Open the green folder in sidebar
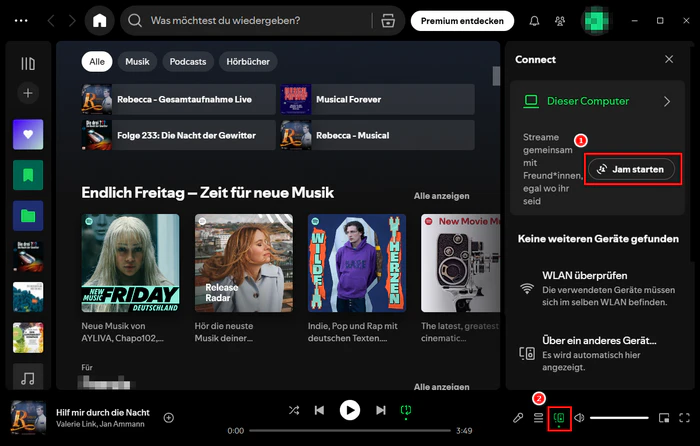This screenshot has width=700, height=446. point(28,216)
